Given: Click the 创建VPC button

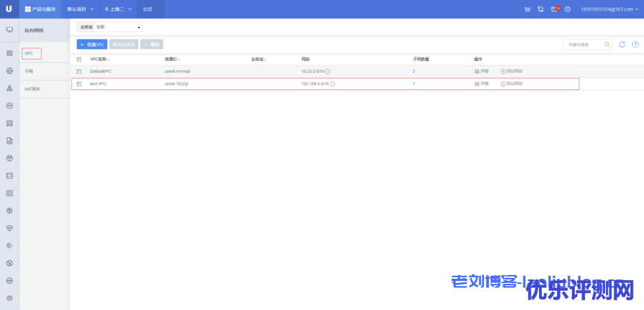Looking at the screenshot, I should click(92, 45).
